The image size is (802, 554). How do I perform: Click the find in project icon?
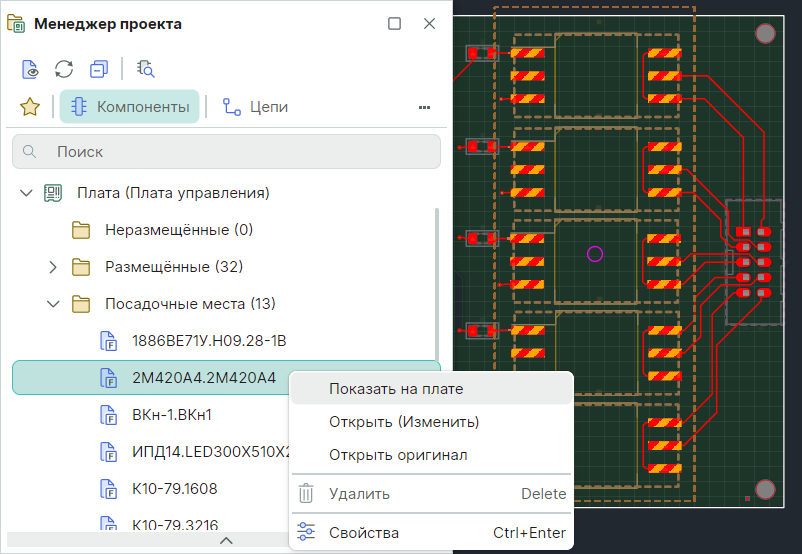146,69
